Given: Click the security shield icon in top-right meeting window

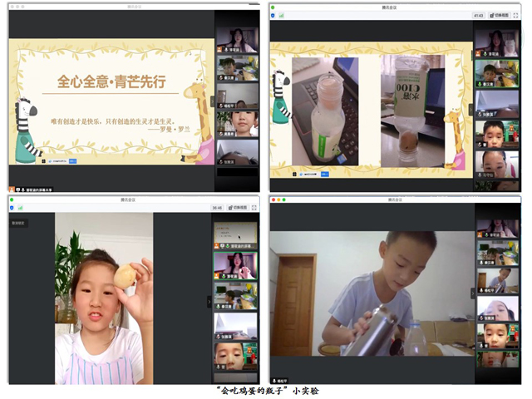Looking at the screenshot, I should (x=273, y=15).
